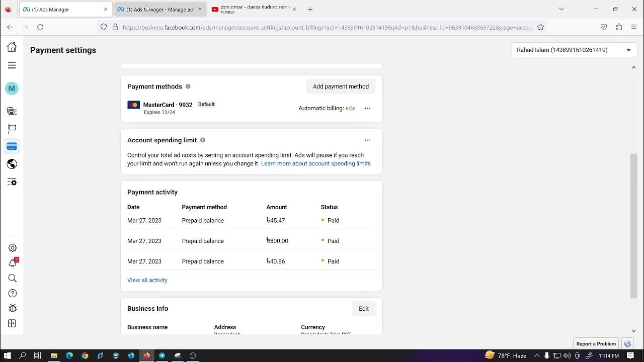Screen dimensions: 644x362
Task: Expand the hamburger menu in sidebar
Action: (x=12, y=65)
